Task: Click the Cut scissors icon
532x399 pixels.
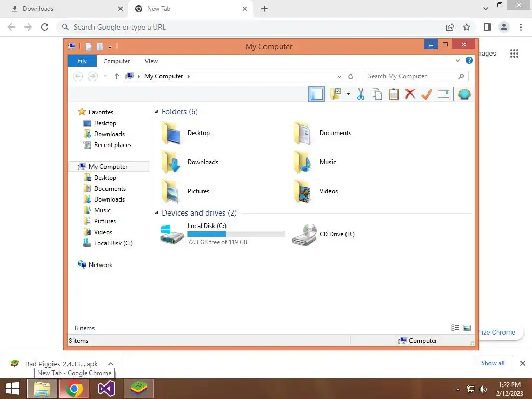Action: (361, 94)
